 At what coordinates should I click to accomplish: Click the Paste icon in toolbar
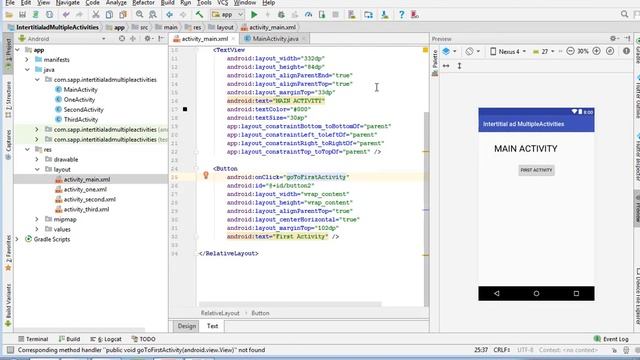pyautogui.click(x=123, y=15)
